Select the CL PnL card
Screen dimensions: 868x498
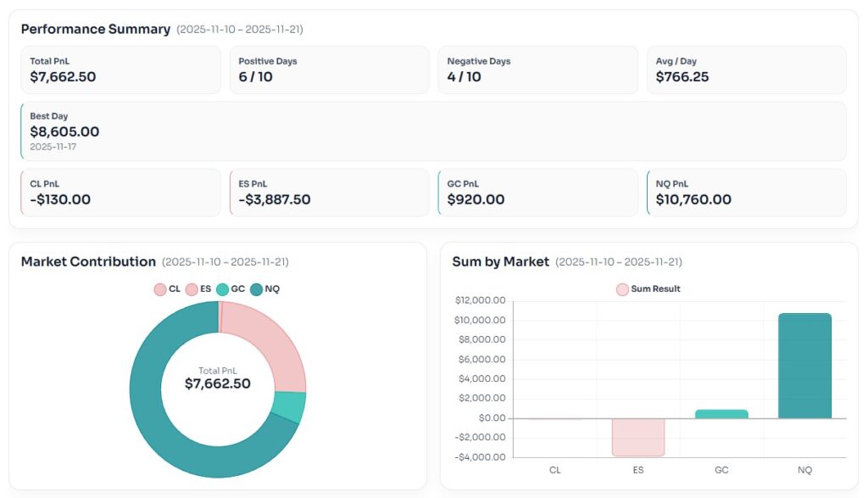120,193
